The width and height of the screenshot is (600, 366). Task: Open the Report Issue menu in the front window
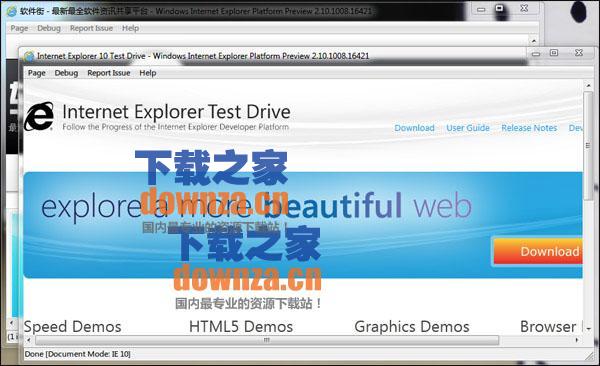(x=109, y=73)
